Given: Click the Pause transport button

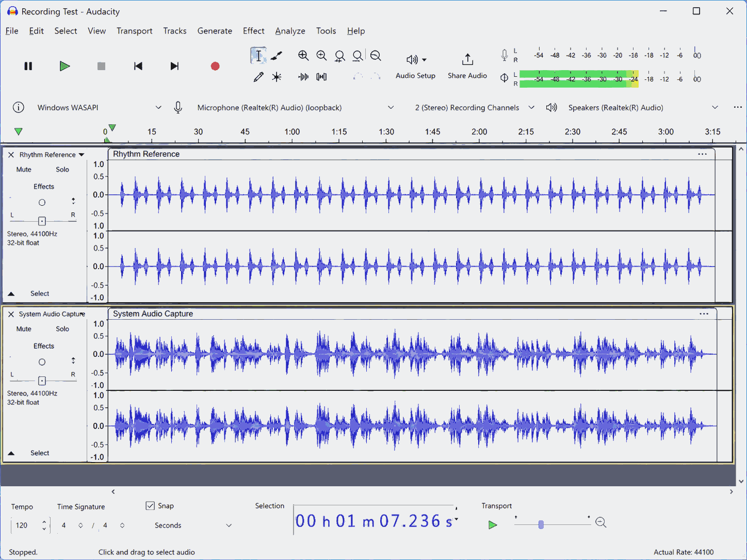Looking at the screenshot, I should [28, 66].
